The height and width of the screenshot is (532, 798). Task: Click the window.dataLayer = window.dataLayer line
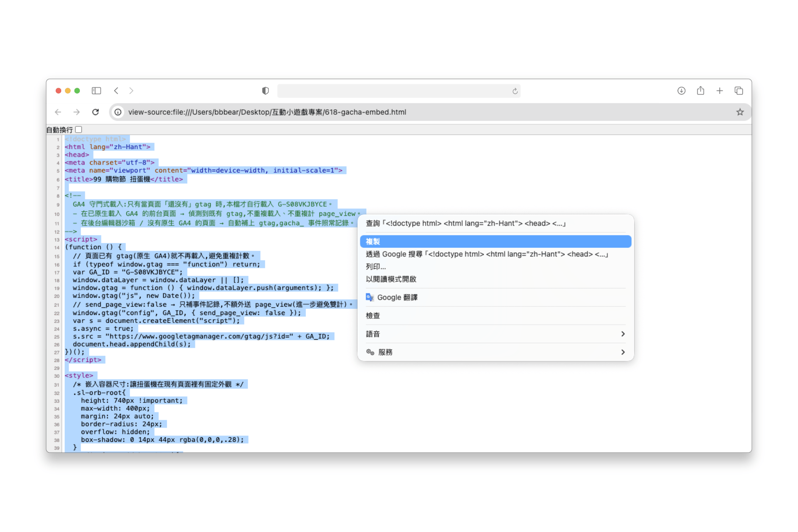[x=158, y=280]
